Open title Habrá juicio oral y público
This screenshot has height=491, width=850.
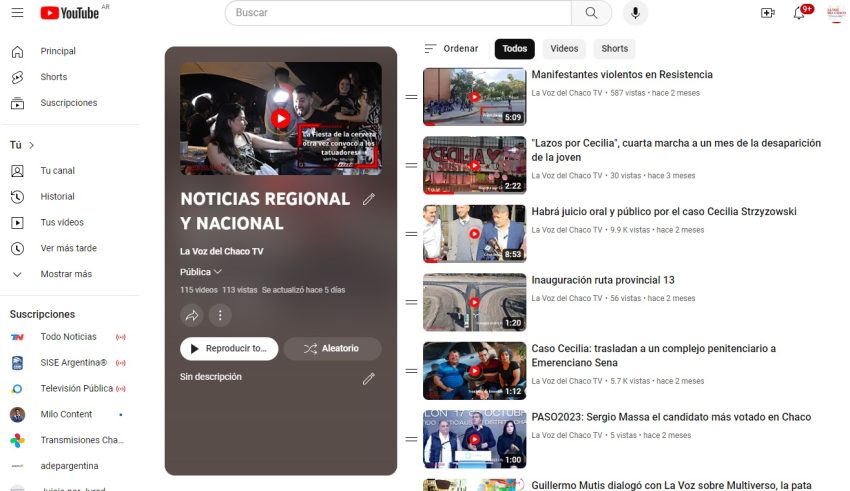tap(664, 212)
